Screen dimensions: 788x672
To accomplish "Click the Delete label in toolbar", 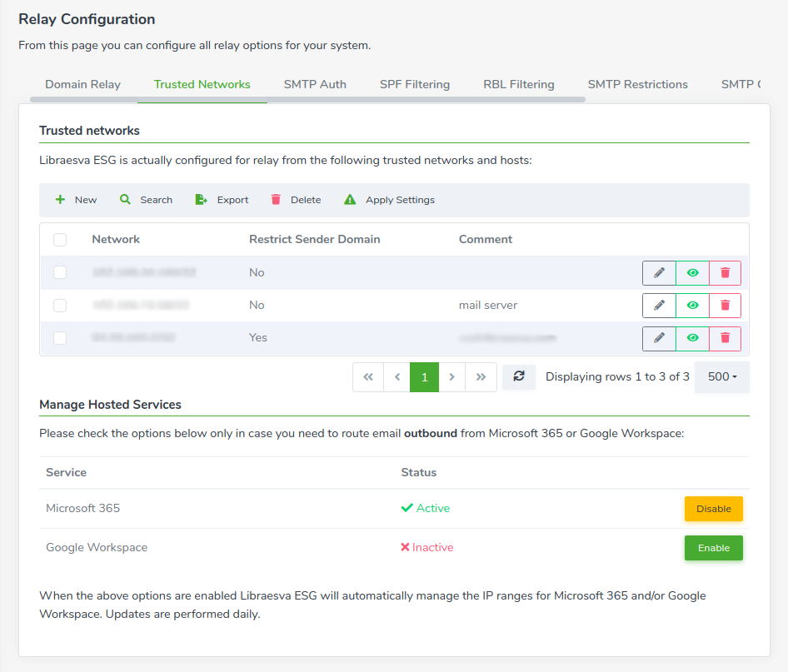I will tap(306, 200).
